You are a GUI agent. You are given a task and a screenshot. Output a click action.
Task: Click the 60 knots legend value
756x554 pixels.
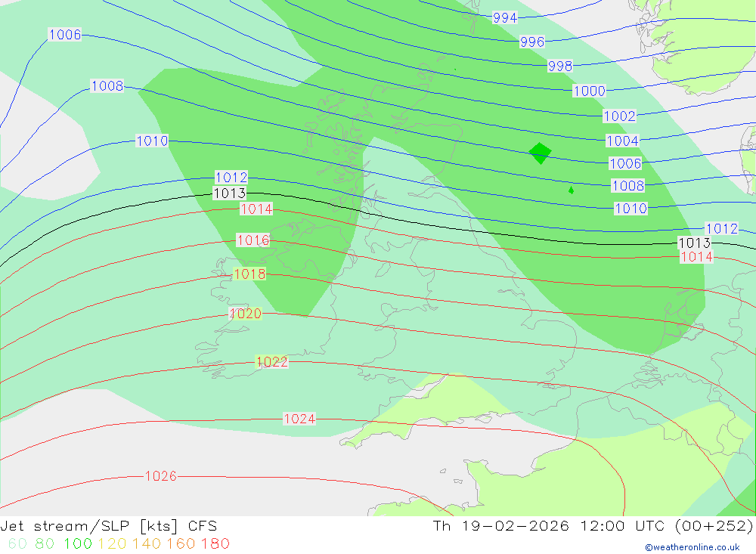pyautogui.click(x=18, y=544)
